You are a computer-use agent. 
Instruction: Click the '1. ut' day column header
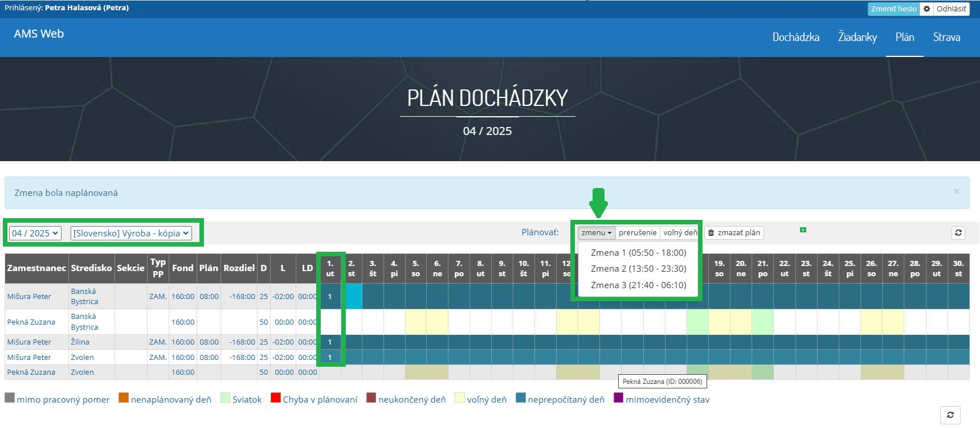(330, 268)
